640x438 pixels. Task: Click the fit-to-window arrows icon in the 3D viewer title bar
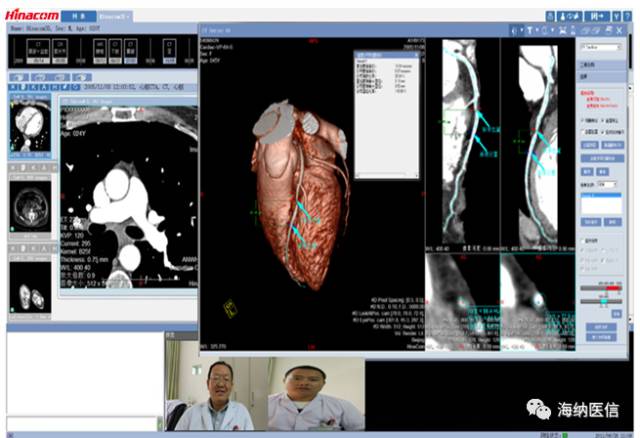pos(562,30)
